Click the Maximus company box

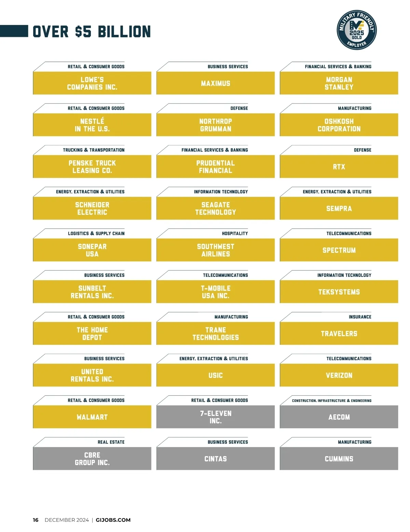click(216, 83)
